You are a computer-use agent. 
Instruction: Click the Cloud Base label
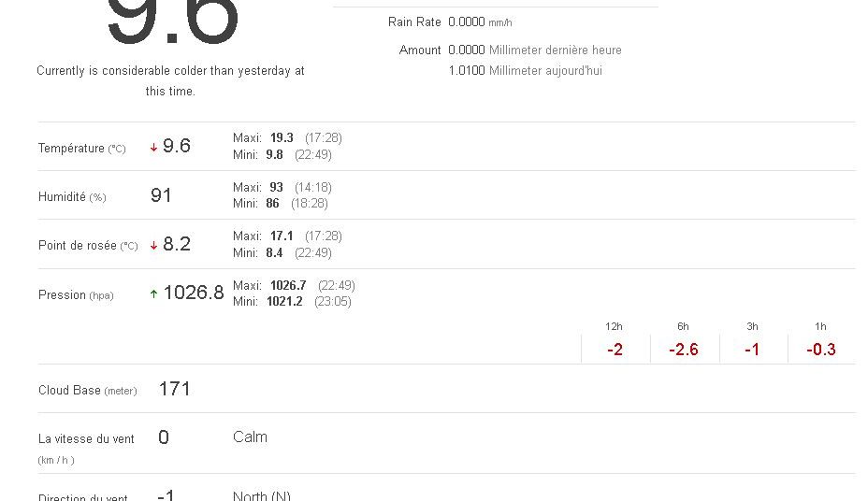coord(69,390)
